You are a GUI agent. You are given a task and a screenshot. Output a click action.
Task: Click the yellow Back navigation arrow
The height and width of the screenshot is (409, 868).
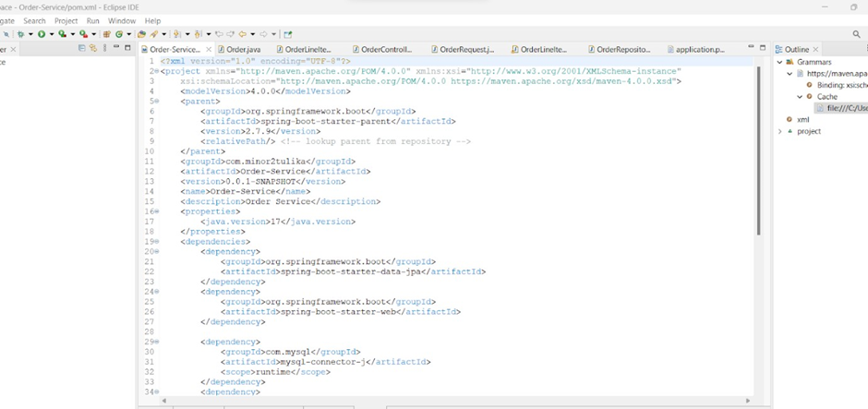coord(242,34)
